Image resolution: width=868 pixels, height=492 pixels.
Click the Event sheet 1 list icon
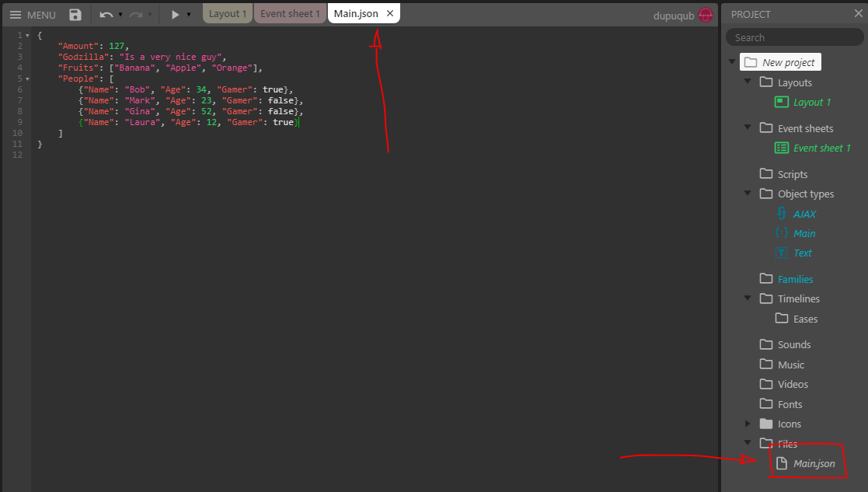coord(782,148)
